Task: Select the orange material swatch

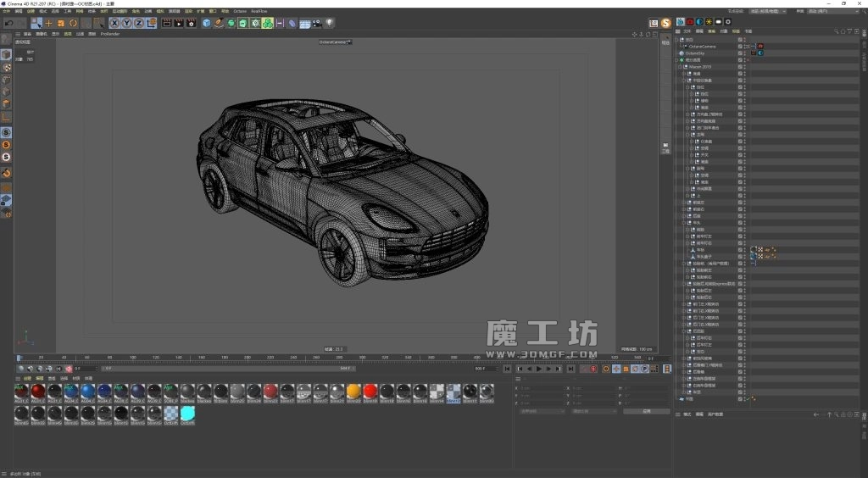Action: click(x=353, y=392)
